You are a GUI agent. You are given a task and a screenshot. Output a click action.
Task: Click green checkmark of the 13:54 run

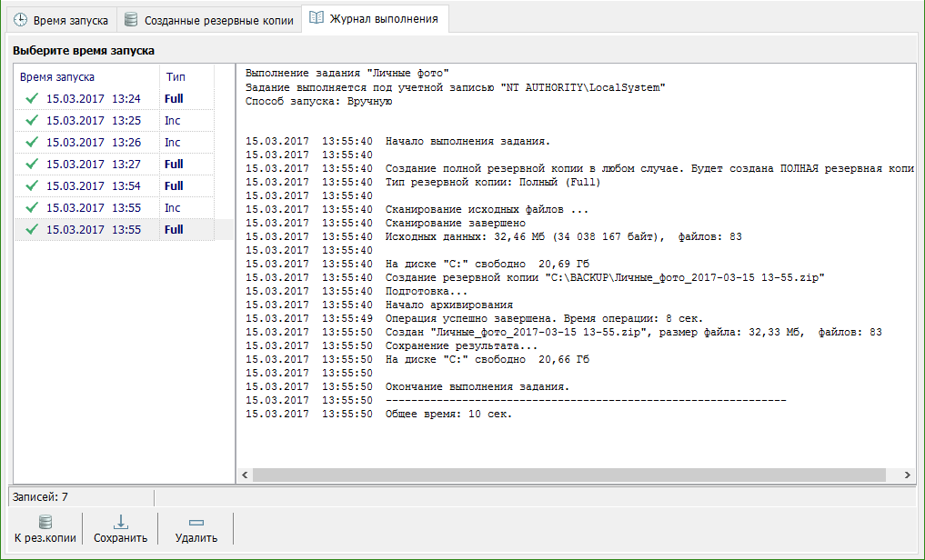coord(32,185)
